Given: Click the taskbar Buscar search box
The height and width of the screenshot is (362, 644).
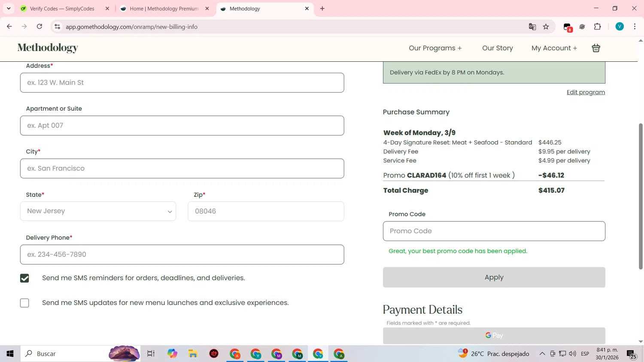Looking at the screenshot, I should [81, 354].
